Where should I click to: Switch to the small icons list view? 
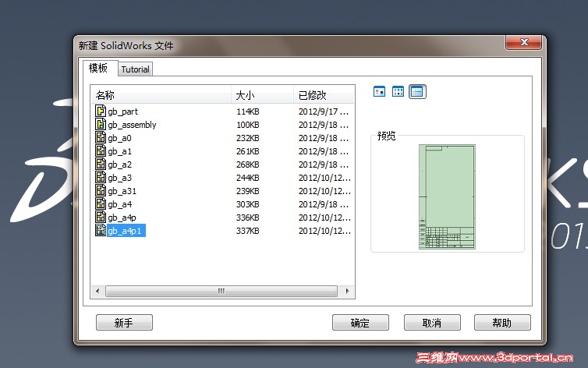tap(398, 91)
